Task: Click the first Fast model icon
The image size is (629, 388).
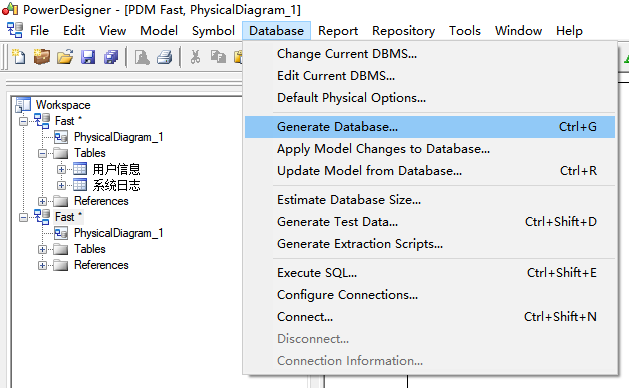Action: (42, 121)
